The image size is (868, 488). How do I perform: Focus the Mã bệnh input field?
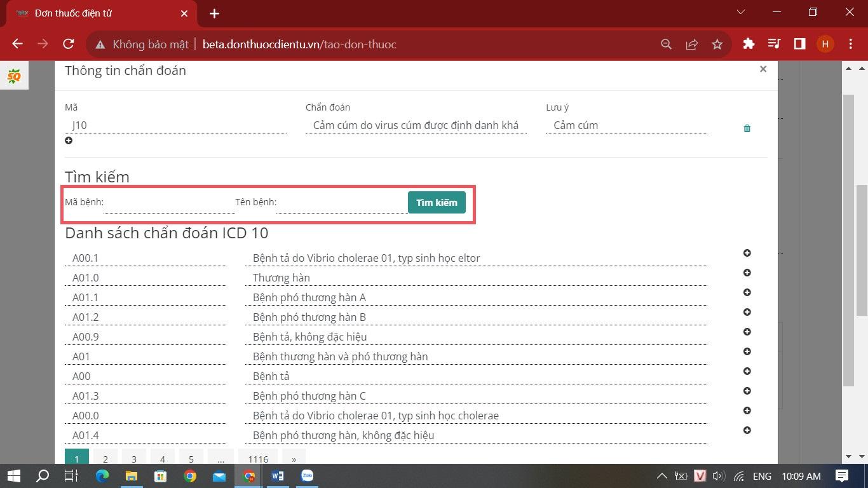[169, 203]
